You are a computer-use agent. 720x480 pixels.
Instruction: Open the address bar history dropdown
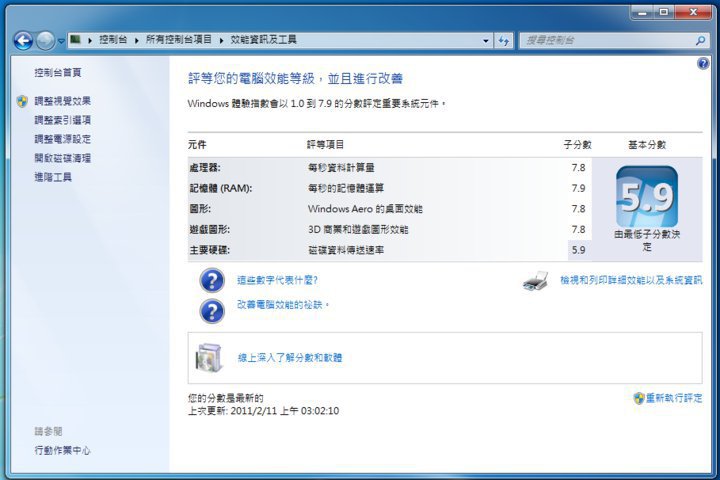pos(486,41)
